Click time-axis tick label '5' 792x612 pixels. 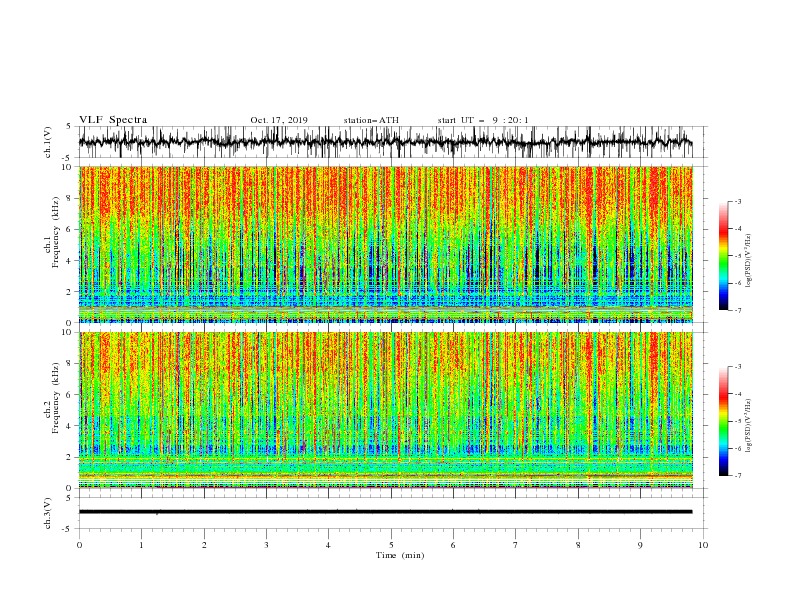point(391,545)
